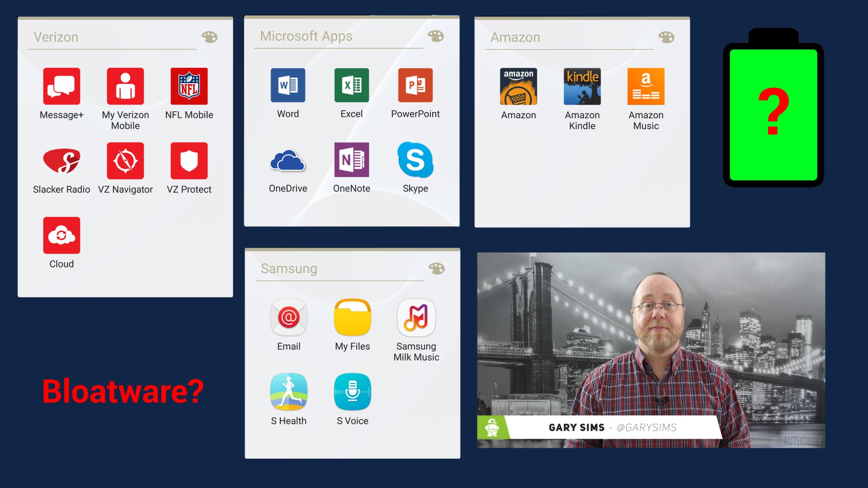868x488 pixels.
Task: Open Amazon Kindle app
Action: (x=582, y=86)
